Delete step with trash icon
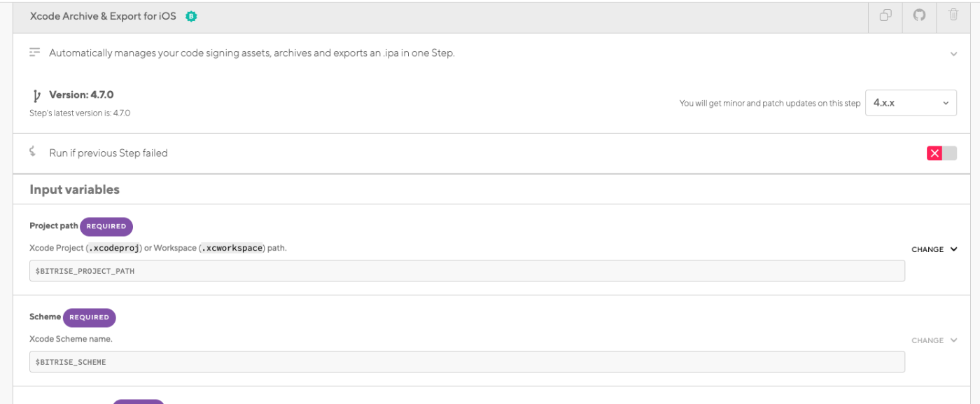 (x=953, y=15)
